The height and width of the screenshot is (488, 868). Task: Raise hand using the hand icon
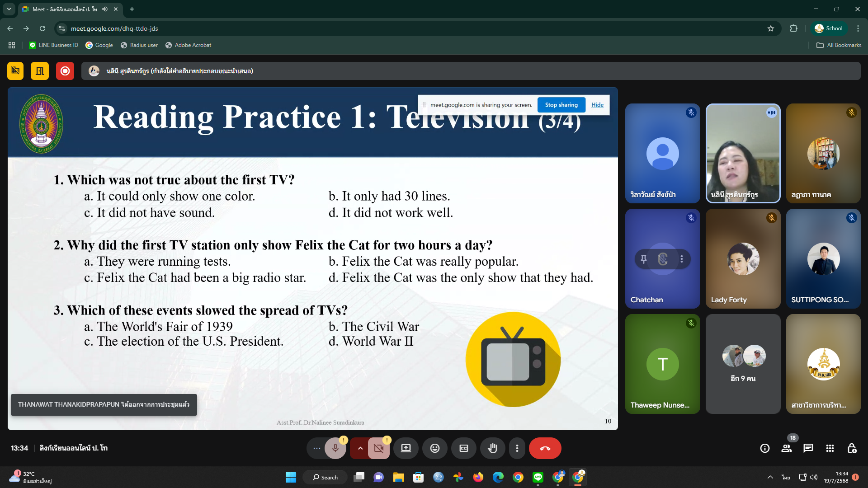(x=493, y=448)
